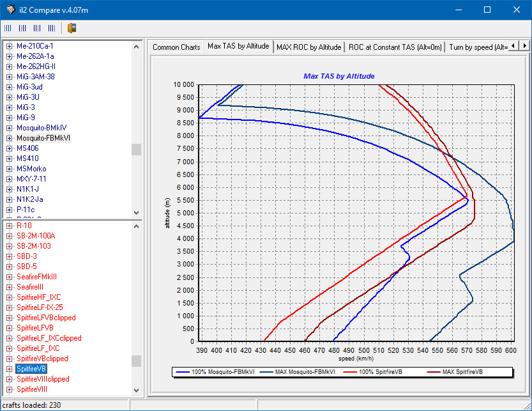Select SpitfireLF_IXCclipped in the lower list
This screenshot has height=411, width=532.
pos(49,338)
